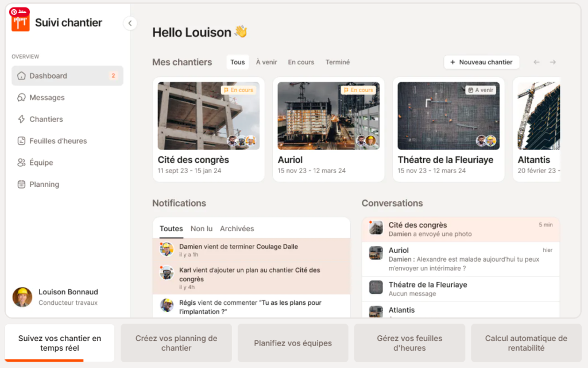Open Régis's comment notification
This screenshot has width=588, height=368.
(x=252, y=306)
